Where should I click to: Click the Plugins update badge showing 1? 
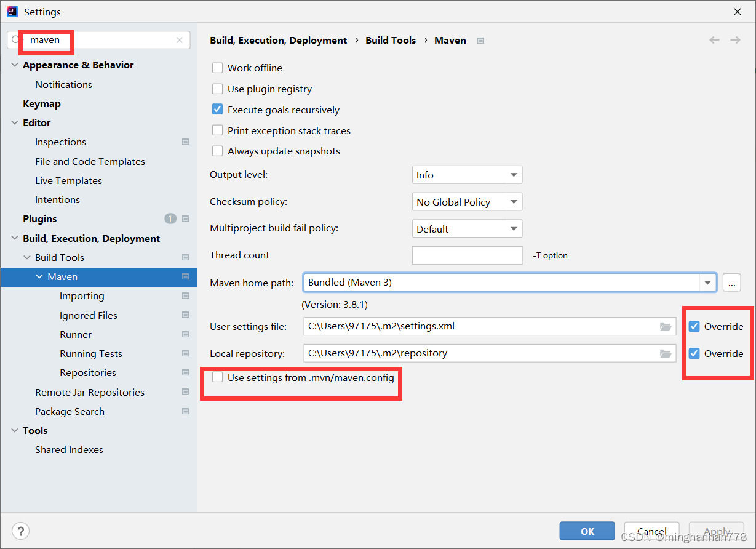click(170, 218)
